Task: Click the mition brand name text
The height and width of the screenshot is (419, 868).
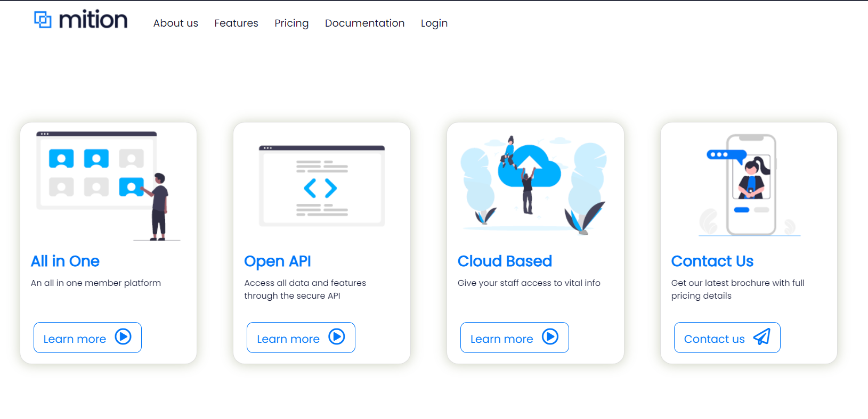Action: pos(93,20)
